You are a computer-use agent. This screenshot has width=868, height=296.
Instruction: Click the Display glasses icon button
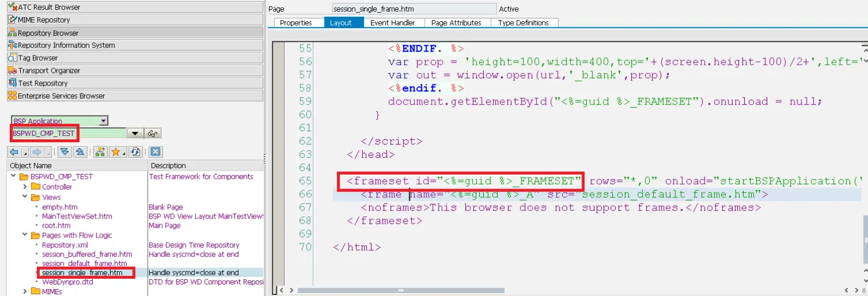point(153,134)
